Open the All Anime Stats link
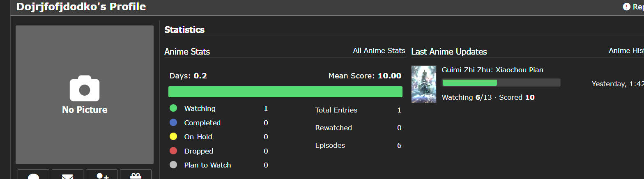This screenshot has width=644, height=179. 379,50
